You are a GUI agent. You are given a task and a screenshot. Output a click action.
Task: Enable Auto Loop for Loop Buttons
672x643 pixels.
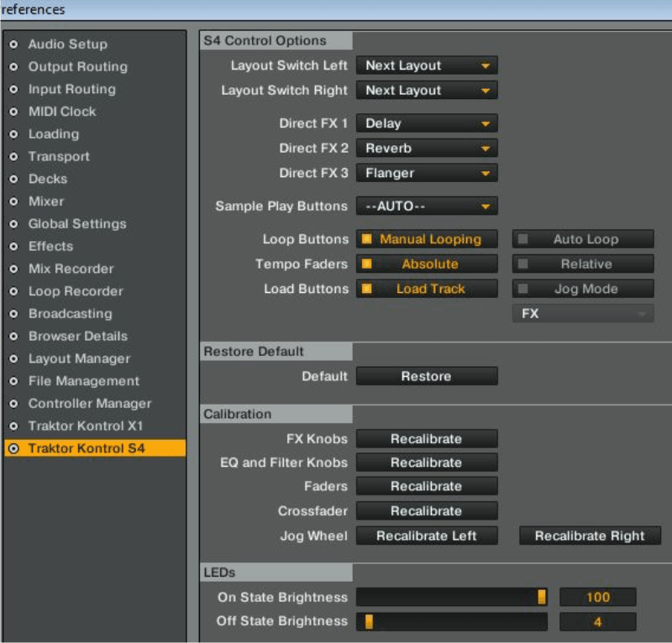click(x=583, y=239)
